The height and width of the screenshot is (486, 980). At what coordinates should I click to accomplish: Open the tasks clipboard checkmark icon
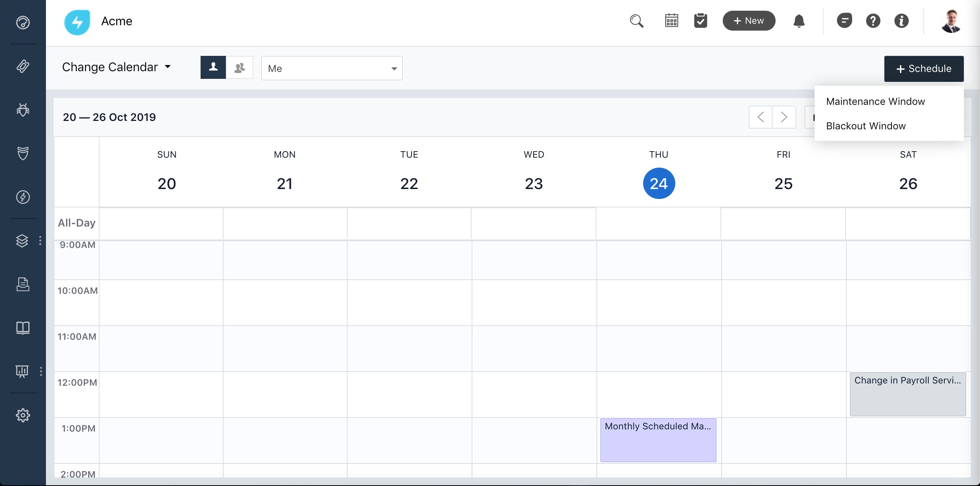point(701,21)
